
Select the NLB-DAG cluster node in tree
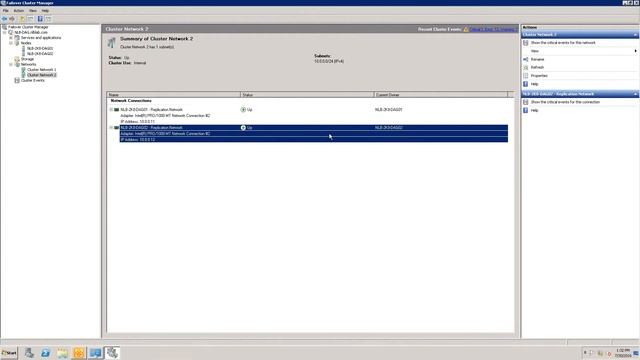pyautogui.click(x=31, y=32)
